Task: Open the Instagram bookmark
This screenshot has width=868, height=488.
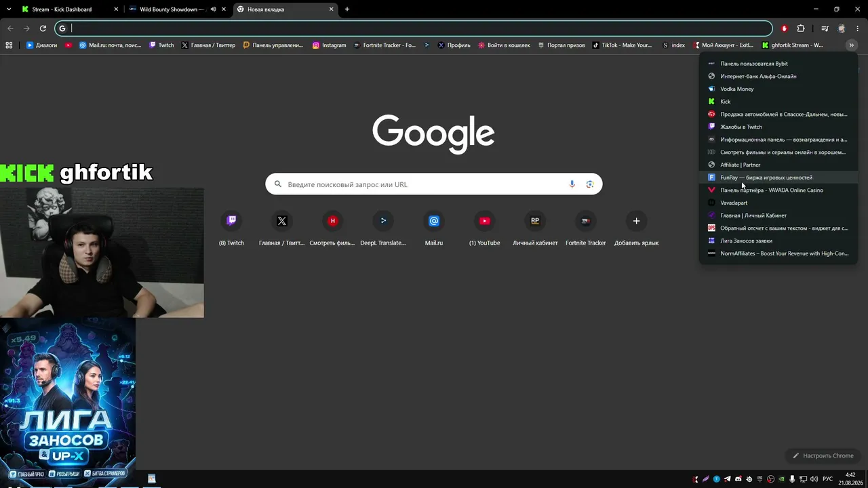Action: click(329, 45)
